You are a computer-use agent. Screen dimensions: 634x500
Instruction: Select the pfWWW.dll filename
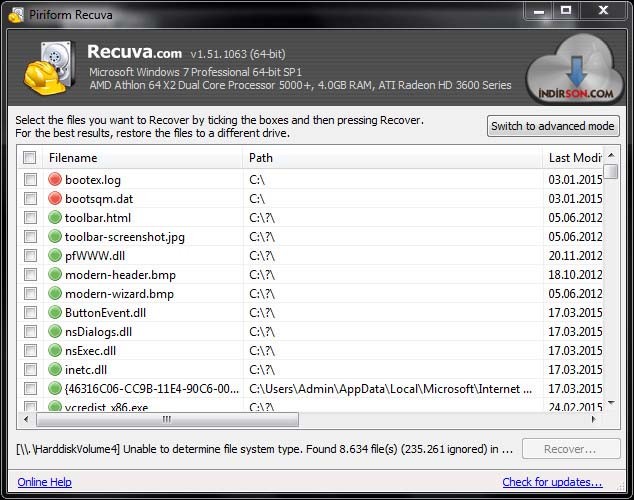(95, 256)
